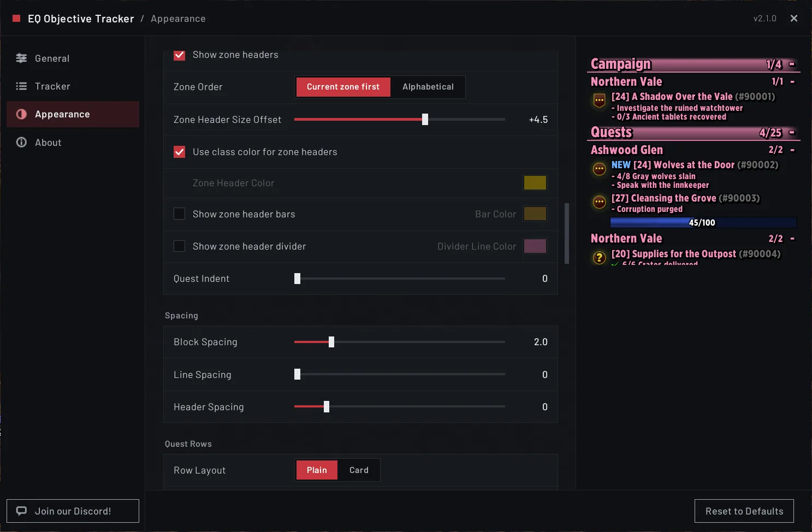The height and width of the screenshot is (532, 812).
Task: Open the Divider Line Color swatch
Action: click(x=535, y=246)
